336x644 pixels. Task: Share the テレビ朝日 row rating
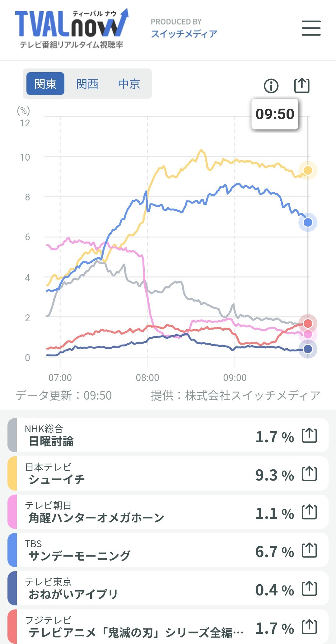309,512
